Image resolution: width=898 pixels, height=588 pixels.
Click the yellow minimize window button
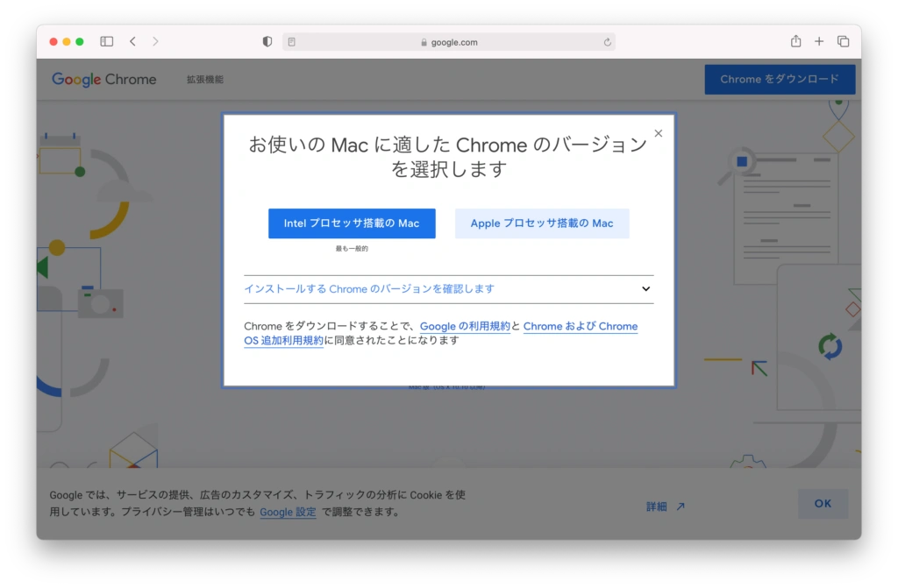point(67,41)
